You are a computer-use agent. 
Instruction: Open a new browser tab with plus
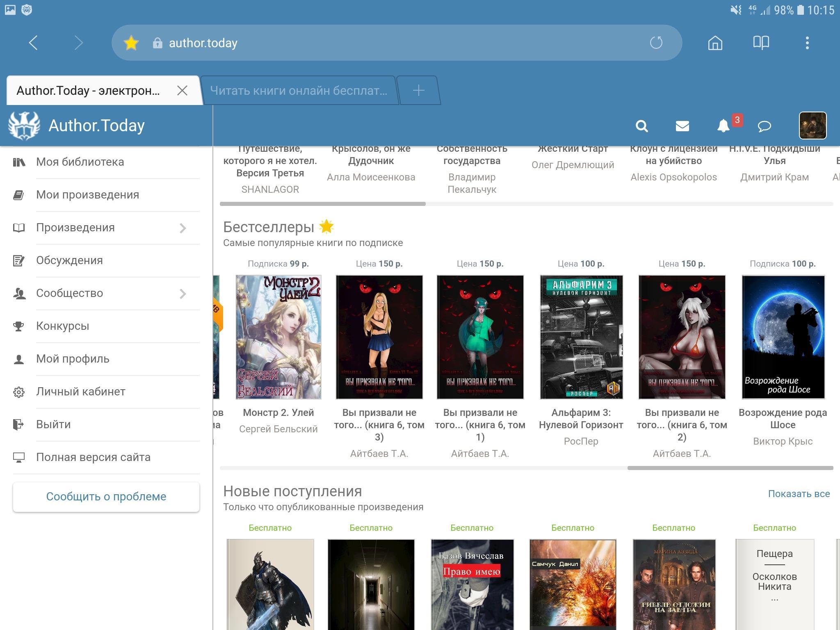point(418,91)
